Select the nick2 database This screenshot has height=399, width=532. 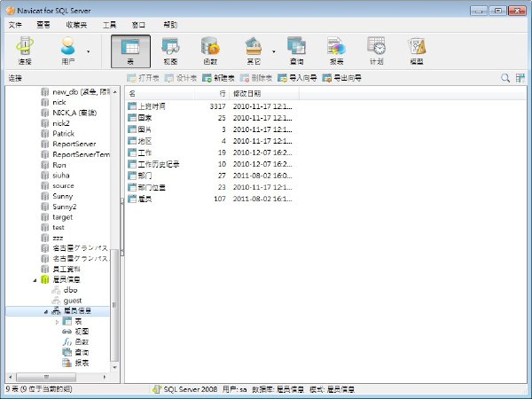(60, 123)
